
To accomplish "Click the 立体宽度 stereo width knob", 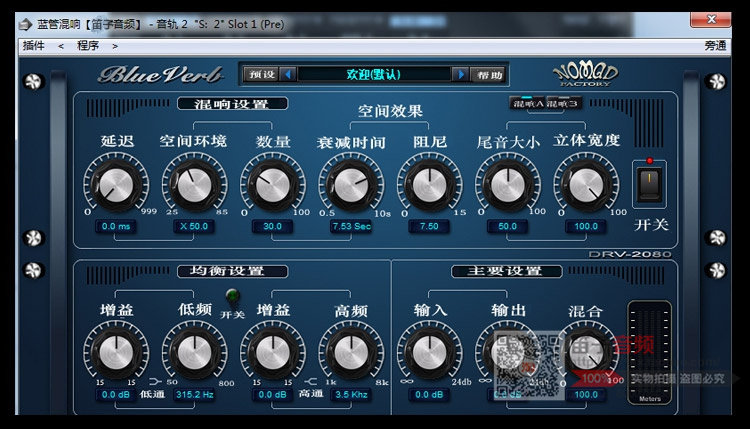I will (x=586, y=185).
